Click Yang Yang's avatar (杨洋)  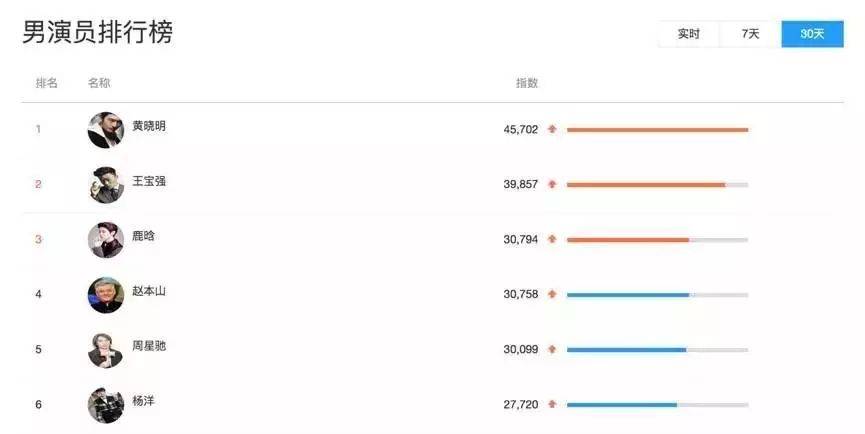pyautogui.click(x=106, y=405)
